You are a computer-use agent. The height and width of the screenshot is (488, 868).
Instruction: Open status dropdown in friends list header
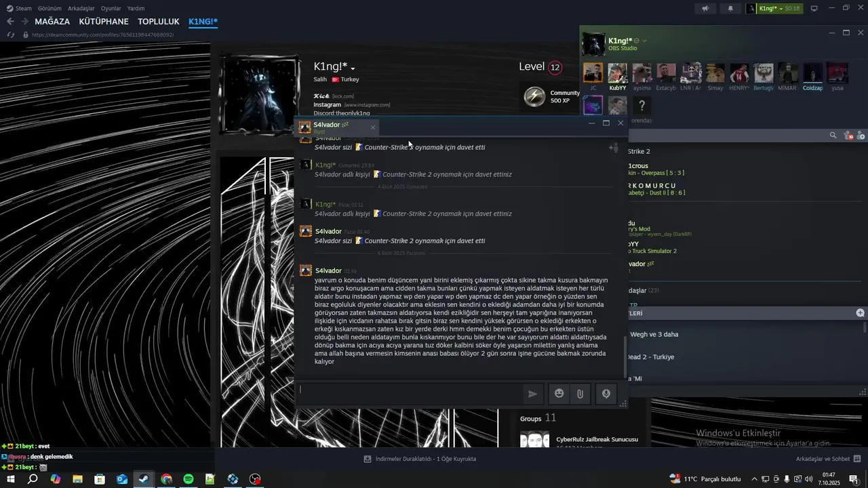click(644, 41)
